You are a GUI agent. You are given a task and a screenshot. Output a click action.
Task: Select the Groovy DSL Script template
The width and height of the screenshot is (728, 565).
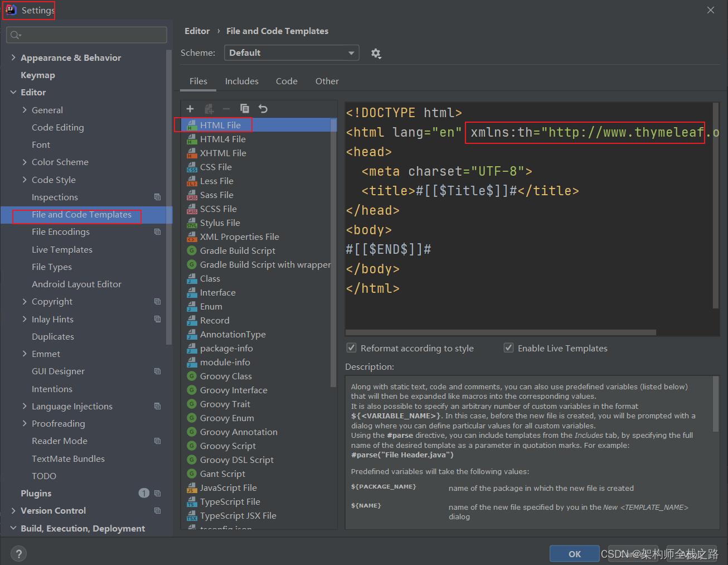[x=237, y=460]
